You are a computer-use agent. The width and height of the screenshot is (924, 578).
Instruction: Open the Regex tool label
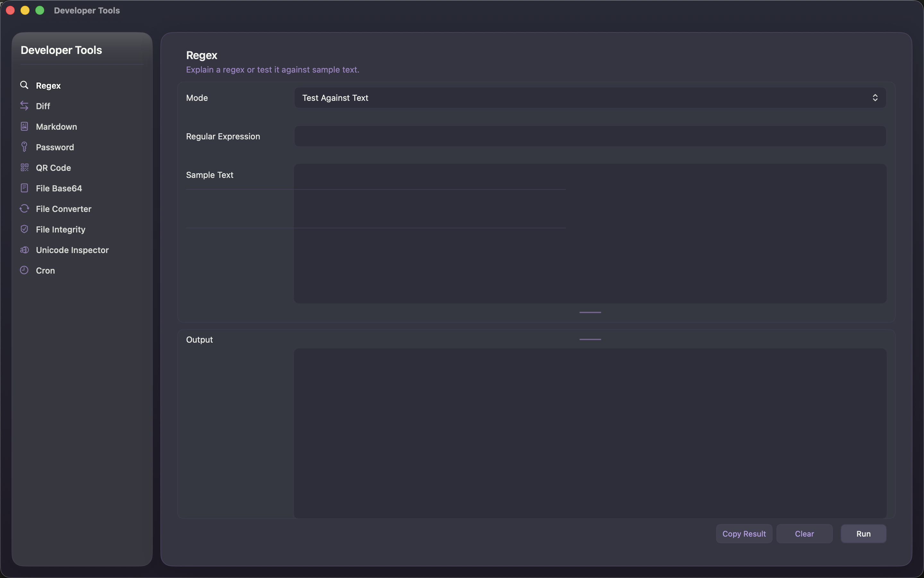(48, 86)
